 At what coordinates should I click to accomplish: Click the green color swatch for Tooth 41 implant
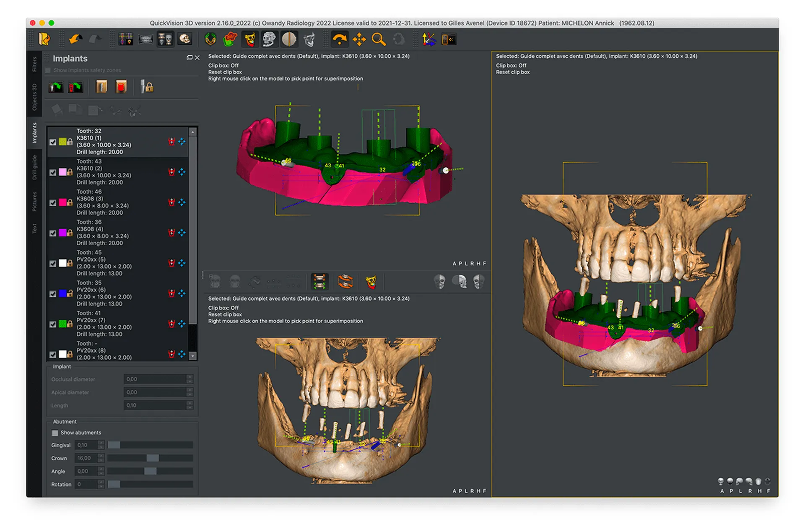coord(63,324)
